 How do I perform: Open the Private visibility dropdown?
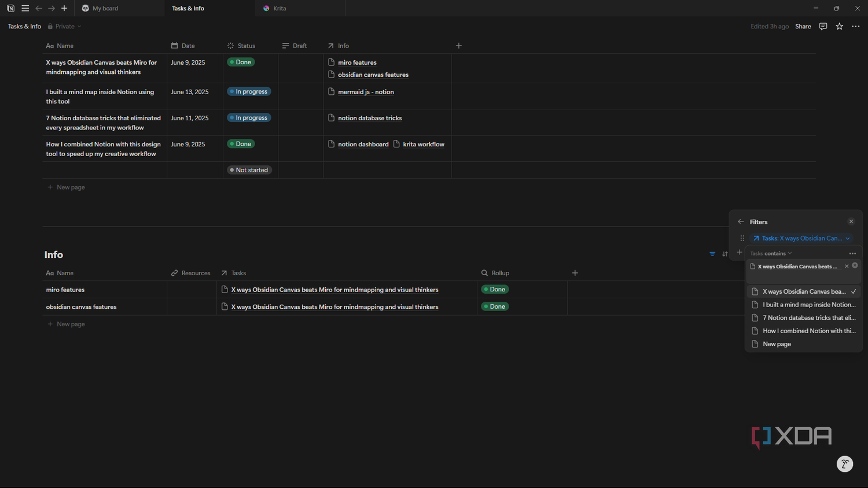[64, 27]
